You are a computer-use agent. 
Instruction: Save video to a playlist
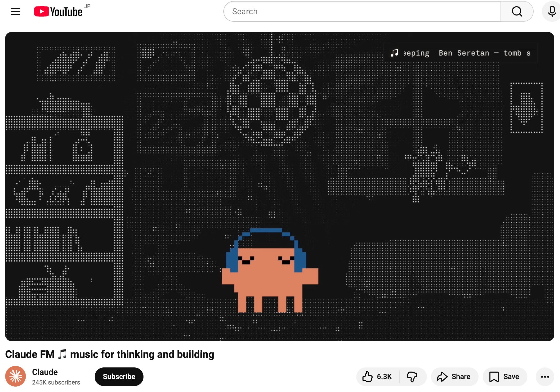tap(505, 376)
